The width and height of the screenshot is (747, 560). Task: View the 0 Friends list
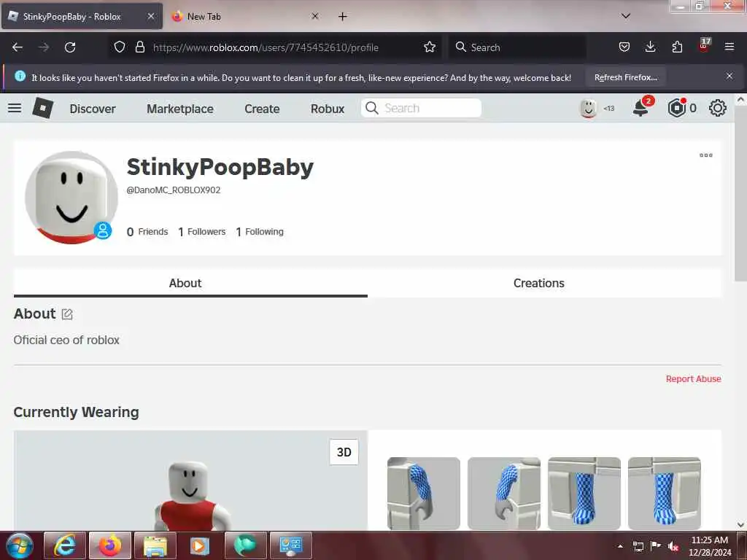pos(147,232)
